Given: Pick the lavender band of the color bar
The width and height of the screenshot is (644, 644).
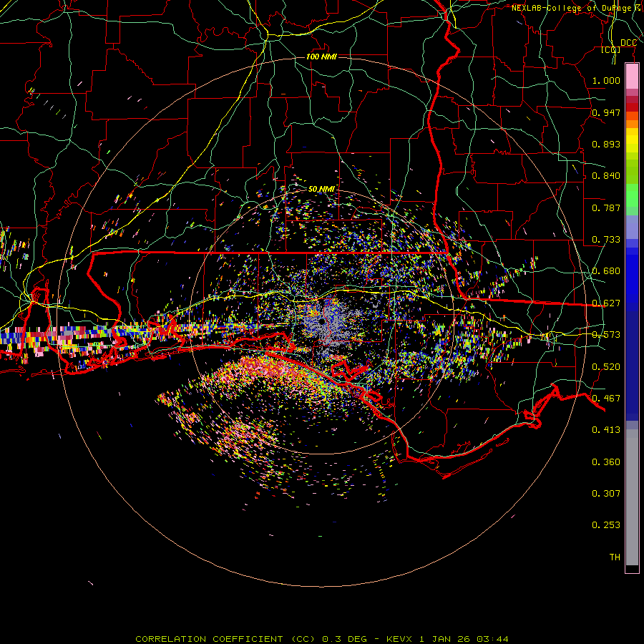Looking at the screenshot, I should [632, 228].
